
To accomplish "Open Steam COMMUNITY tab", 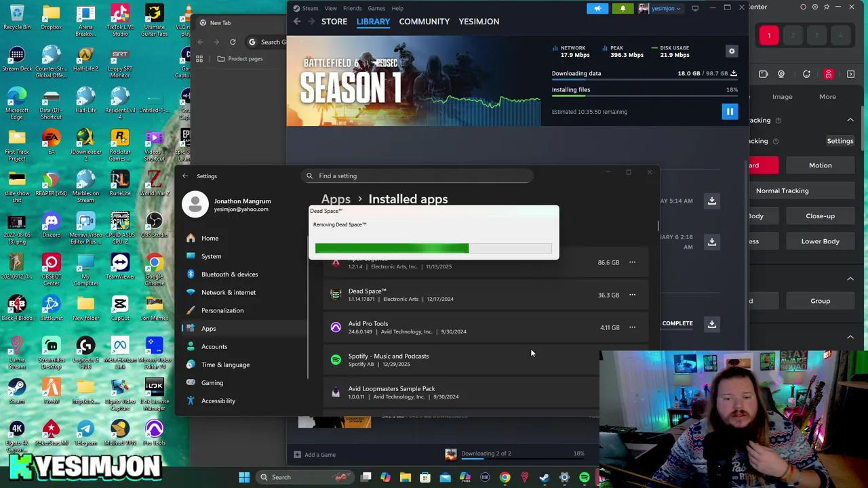I will click(424, 22).
